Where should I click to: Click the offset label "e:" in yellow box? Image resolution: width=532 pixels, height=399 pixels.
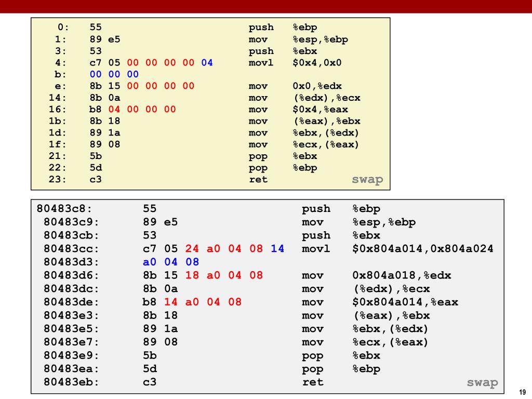(x=60, y=86)
